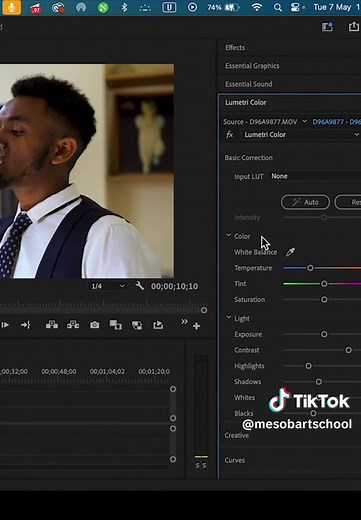
Task: Click the Lift button
Action: point(52,325)
